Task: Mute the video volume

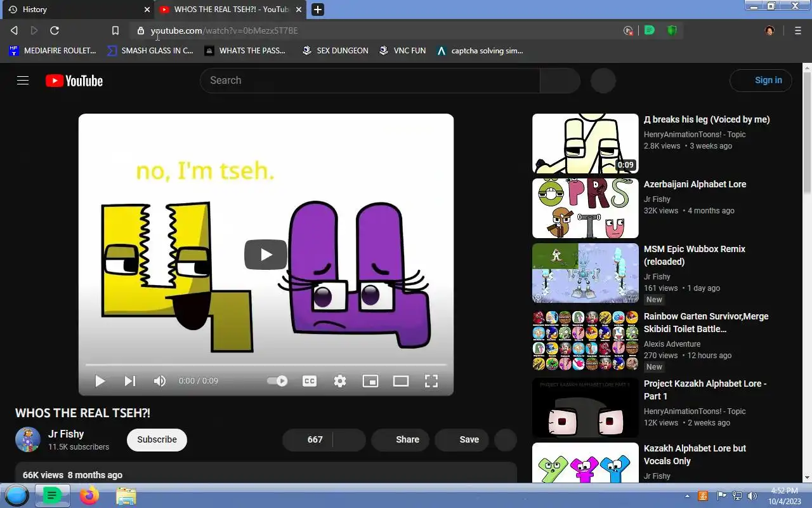Action: click(160, 381)
